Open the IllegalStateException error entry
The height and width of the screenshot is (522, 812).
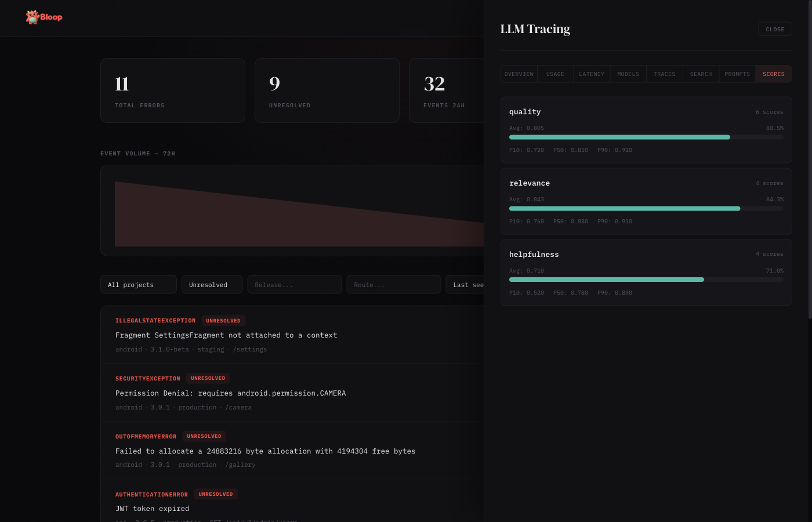[x=226, y=335]
